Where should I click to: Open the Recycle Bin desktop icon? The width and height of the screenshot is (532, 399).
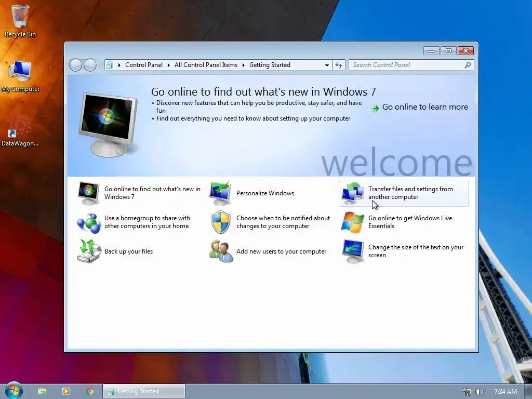pos(20,20)
